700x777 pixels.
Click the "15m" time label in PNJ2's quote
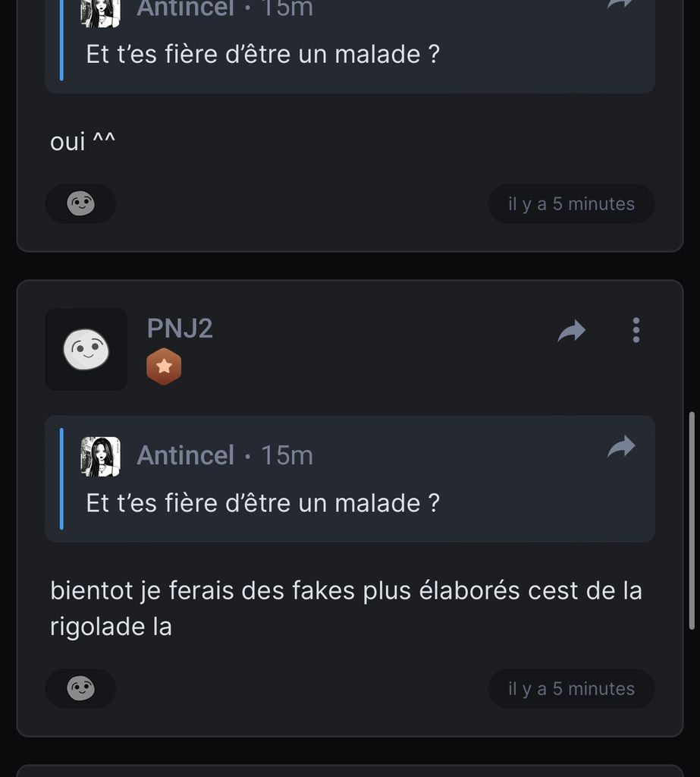tap(287, 455)
